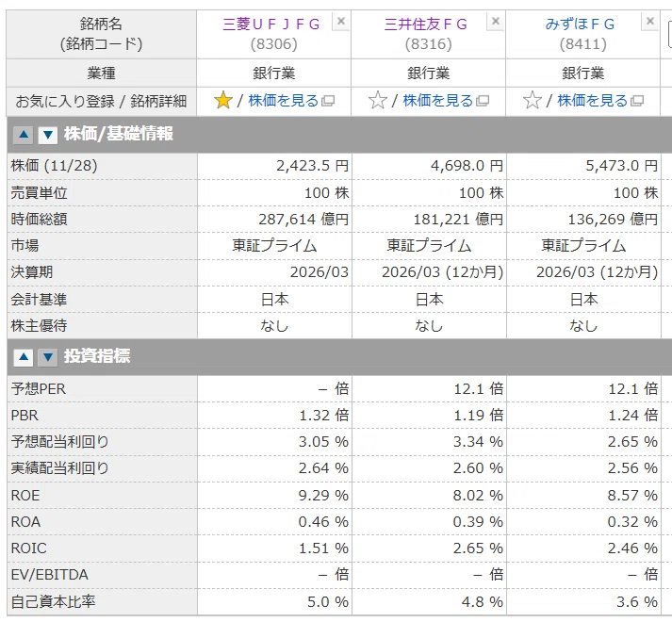Toggle the favorite star for 三菱ＵＦＪＦＧ
672x622 pixels.
(222, 101)
